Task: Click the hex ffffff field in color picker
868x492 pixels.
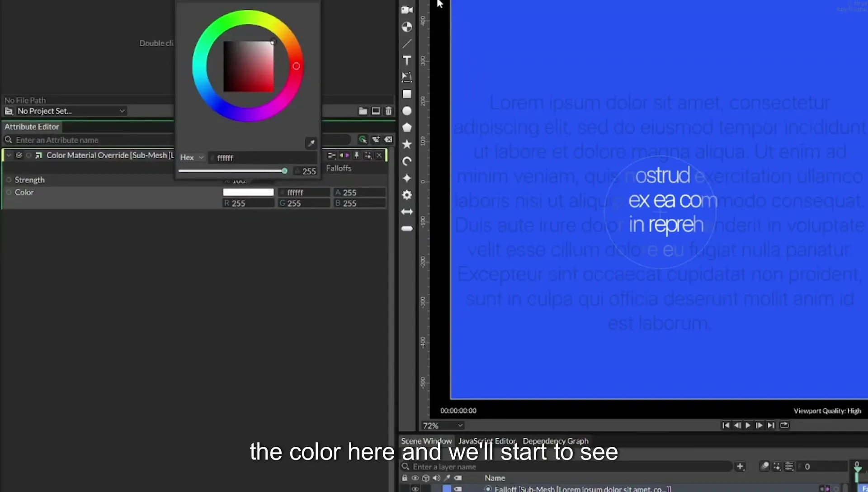Action: [263, 158]
